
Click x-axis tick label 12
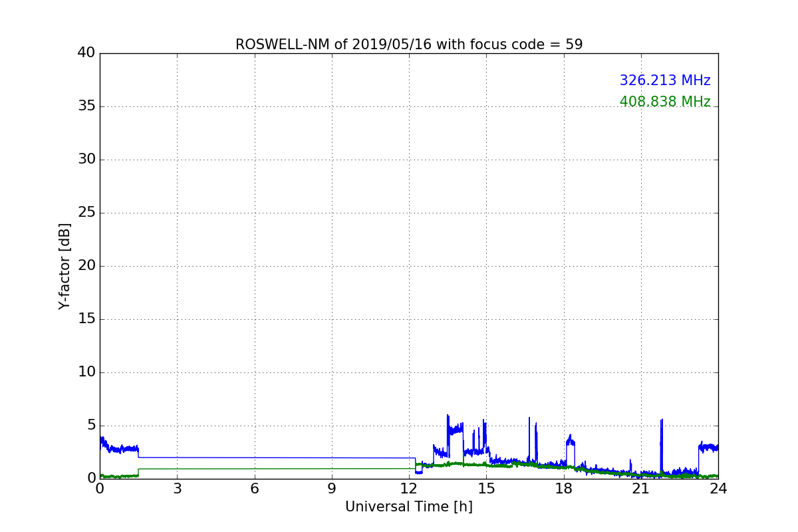[409, 488]
